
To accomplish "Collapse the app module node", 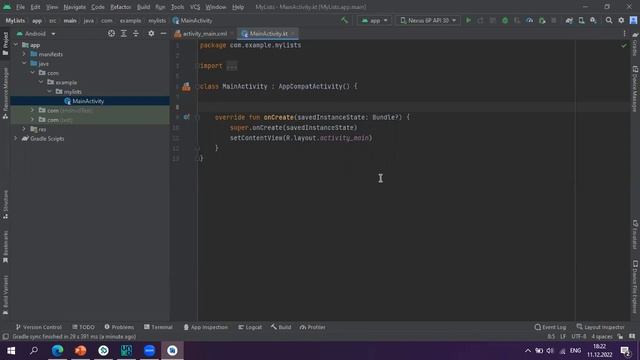I will pyautogui.click(x=16, y=44).
